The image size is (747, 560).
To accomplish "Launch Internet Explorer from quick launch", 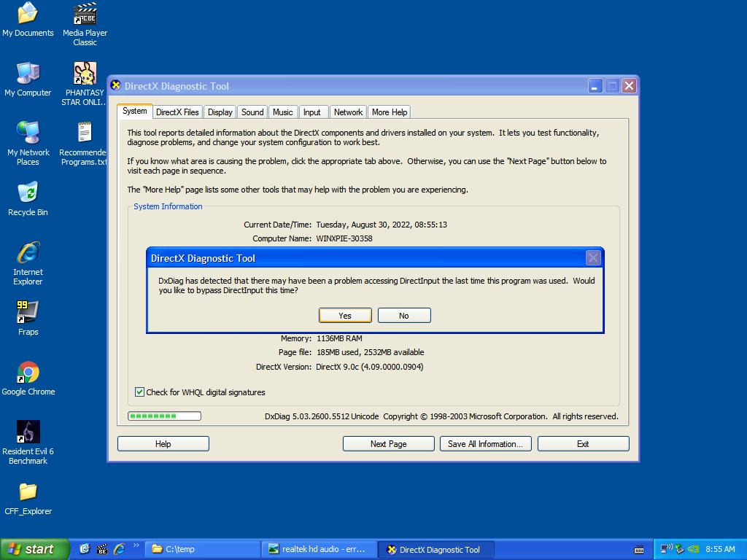I will [119, 549].
